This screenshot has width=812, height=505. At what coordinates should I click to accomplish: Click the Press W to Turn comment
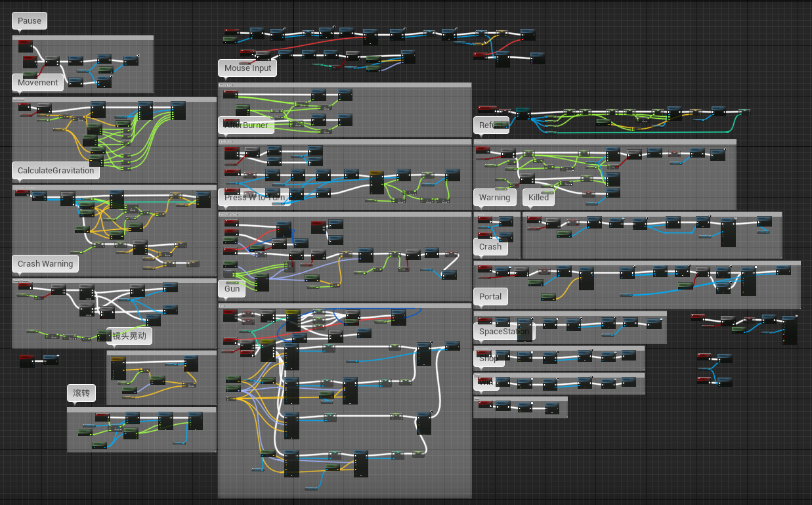pos(254,197)
